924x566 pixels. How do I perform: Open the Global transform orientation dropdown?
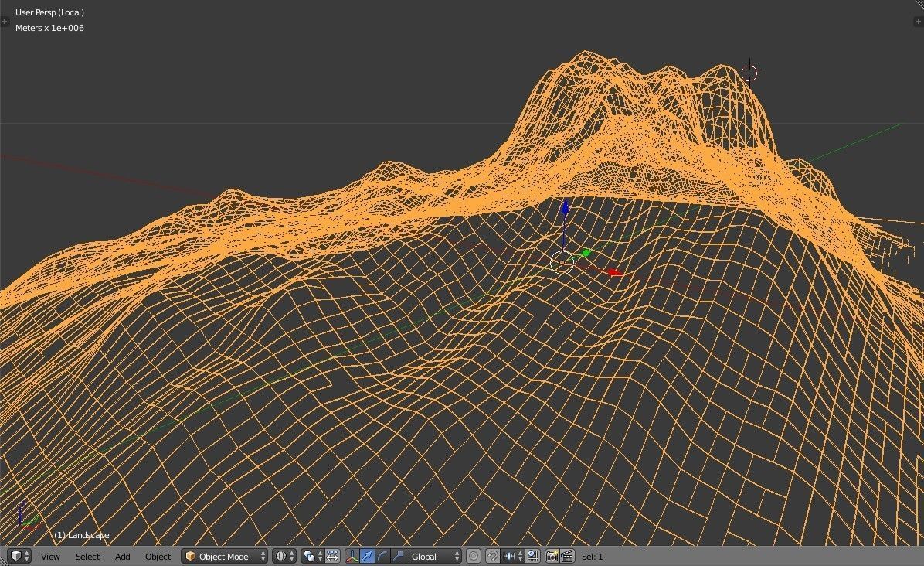point(434,556)
